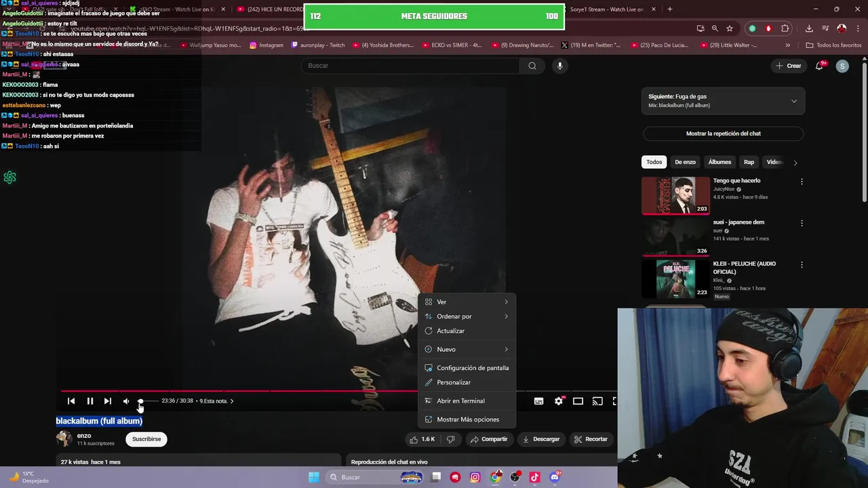
Task: Show more bookmarks with double chevron
Action: click(787, 45)
